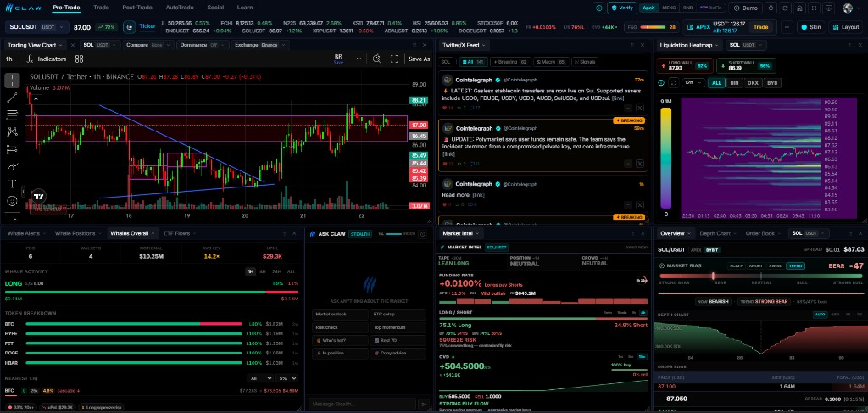Viewport: 868px width, 413px height.
Task: Open the info icon in top bar
Action: (599, 8)
